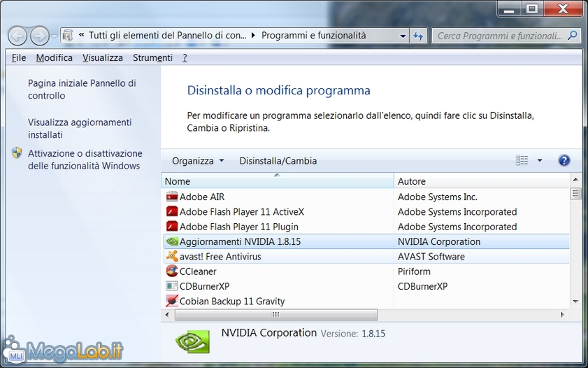Click the shield icon near Attivazione o disattivazione
Viewport: 588px width, 368px height.
17,153
